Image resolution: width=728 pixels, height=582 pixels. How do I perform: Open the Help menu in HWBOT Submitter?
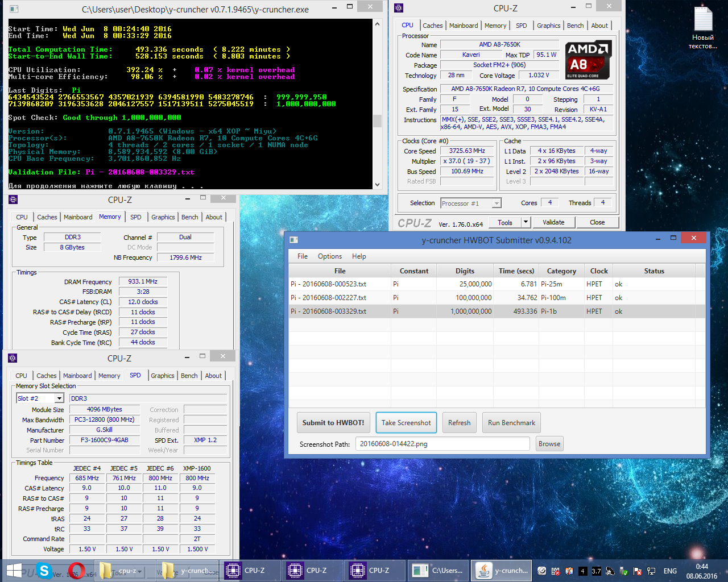coord(359,256)
